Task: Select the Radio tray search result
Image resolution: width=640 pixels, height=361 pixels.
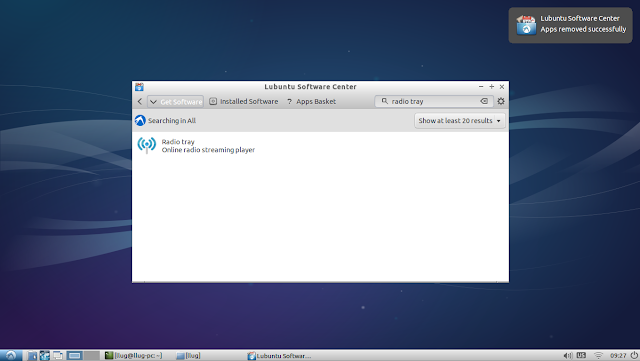Action: pyautogui.click(x=320, y=145)
